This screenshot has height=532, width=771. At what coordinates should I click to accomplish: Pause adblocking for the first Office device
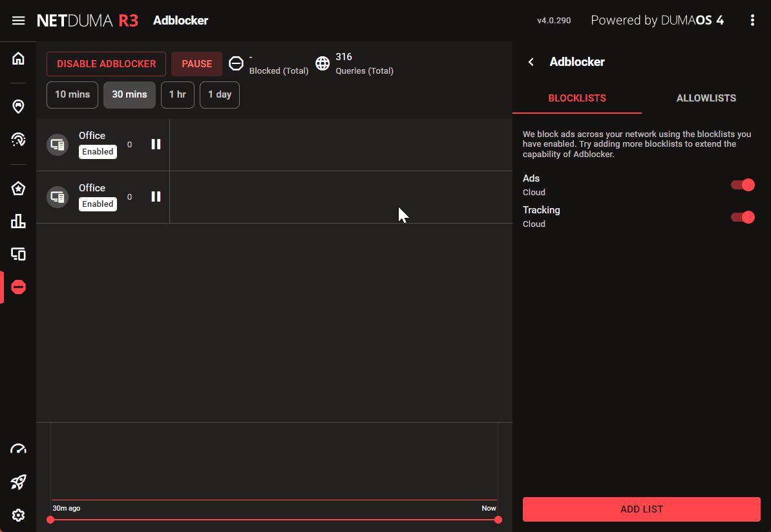click(x=156, y=144)
